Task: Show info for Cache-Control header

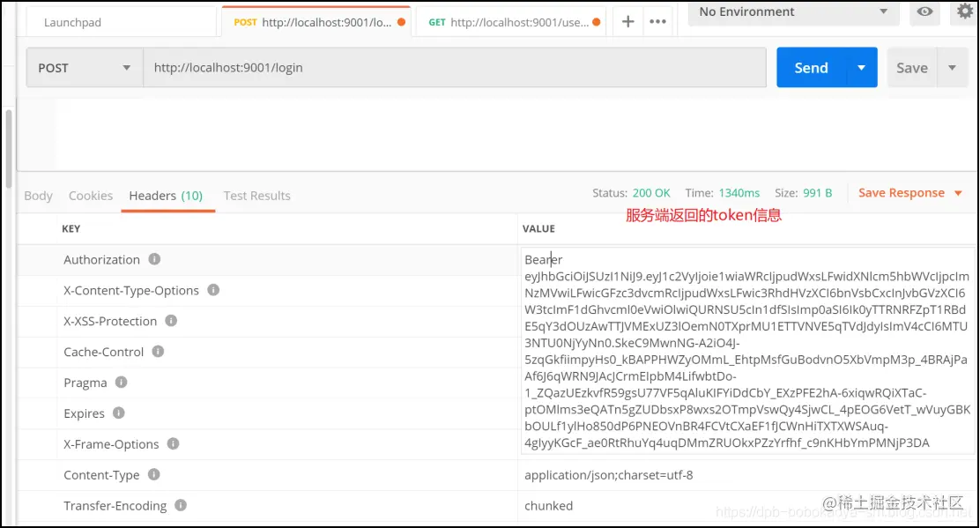Action: coord(158,351)
